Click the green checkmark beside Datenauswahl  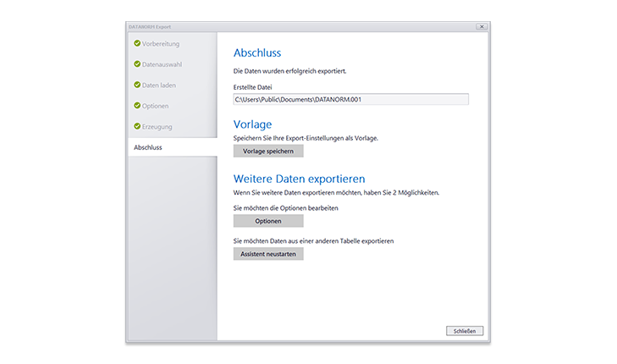coord(137,64)
